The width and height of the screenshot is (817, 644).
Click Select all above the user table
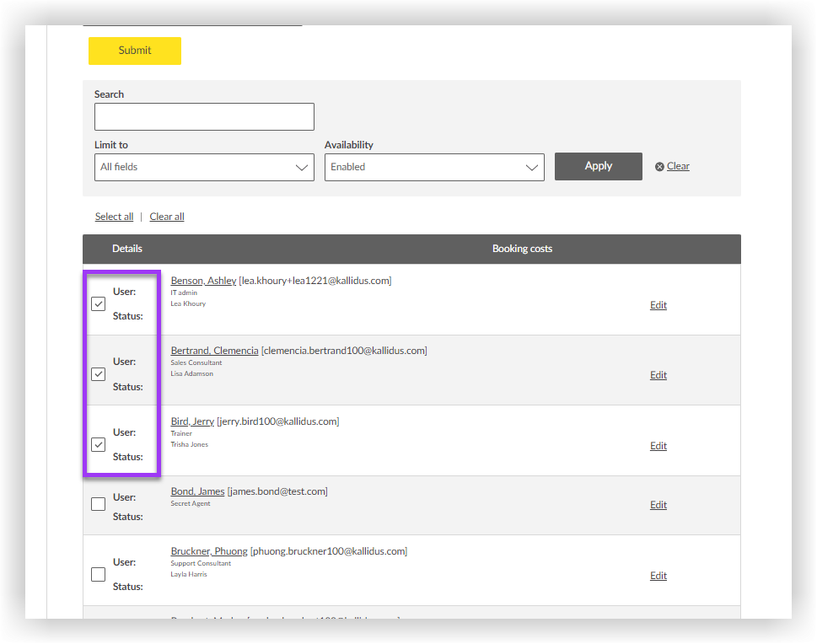pyautogui.click(x=114, y=217)
